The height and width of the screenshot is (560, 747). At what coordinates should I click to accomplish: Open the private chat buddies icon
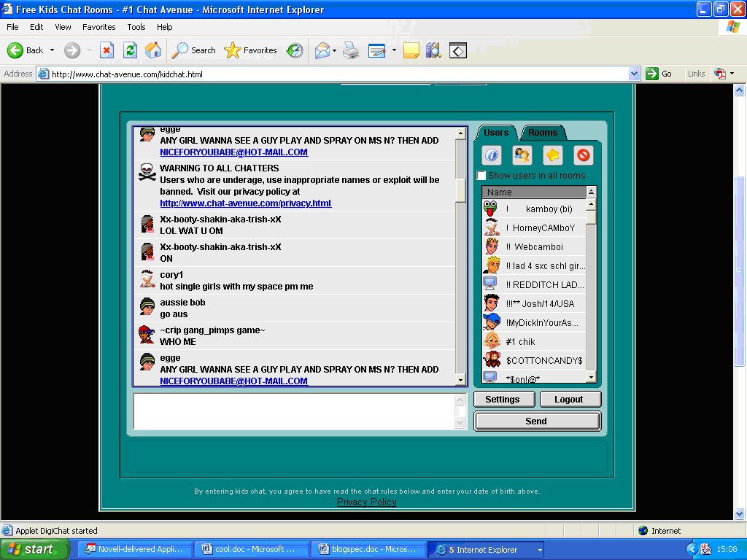(522, 155)
